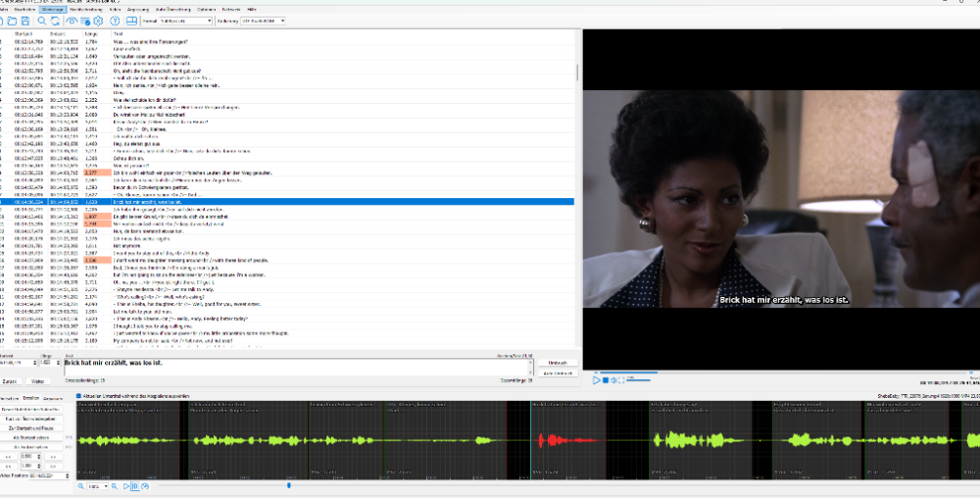The image size is (980, 498).
Task: Save the subtitle with the floppy disk icon
Action: point(25,21)
